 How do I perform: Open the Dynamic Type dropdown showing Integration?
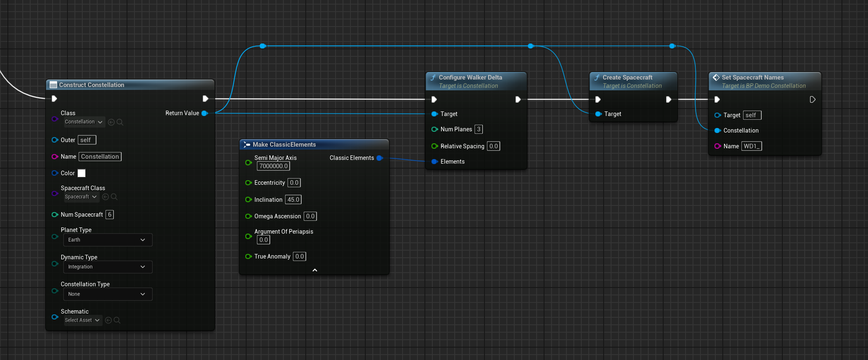(x=107, y=267)
